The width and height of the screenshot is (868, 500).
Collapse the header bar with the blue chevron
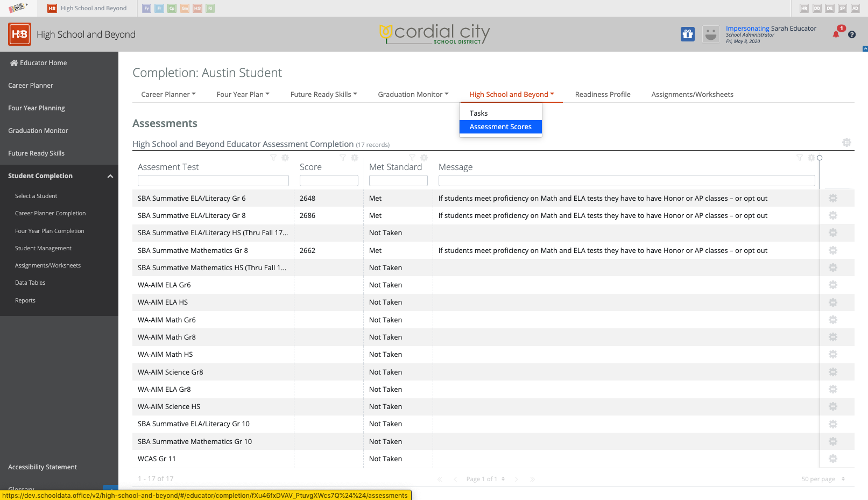tap(865, 49)
